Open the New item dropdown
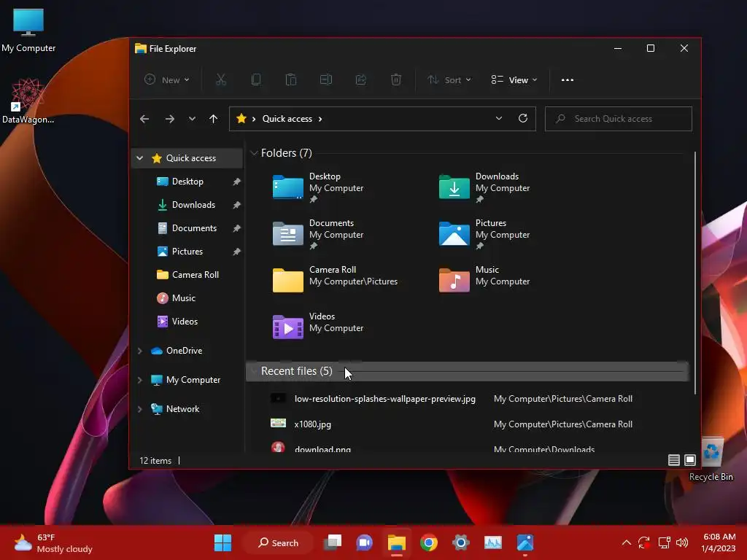747x560 pixels. click(x=167, y=80)
